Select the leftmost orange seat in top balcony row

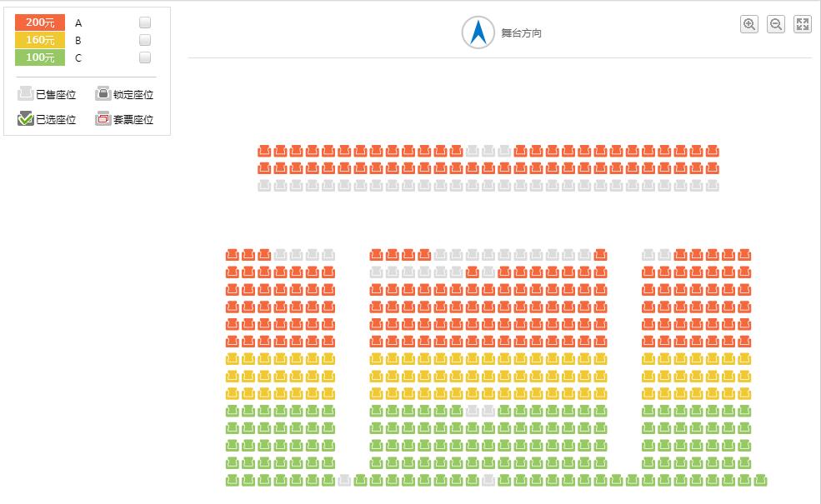tap(264, 151)
